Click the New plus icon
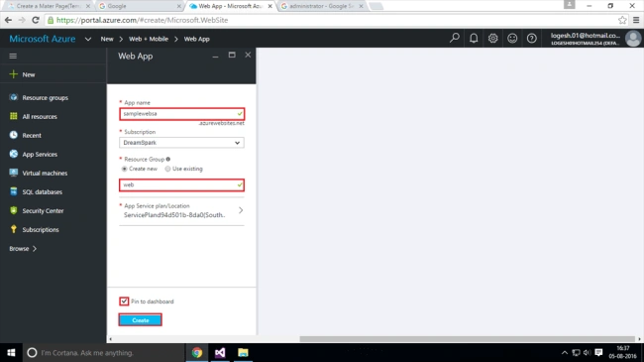Image resolution: width=644 pixels, height=362 pixels. coord(14,74)
